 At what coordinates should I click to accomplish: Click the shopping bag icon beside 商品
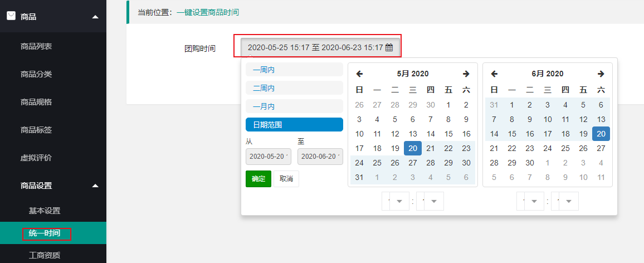(x=11, y=16)
